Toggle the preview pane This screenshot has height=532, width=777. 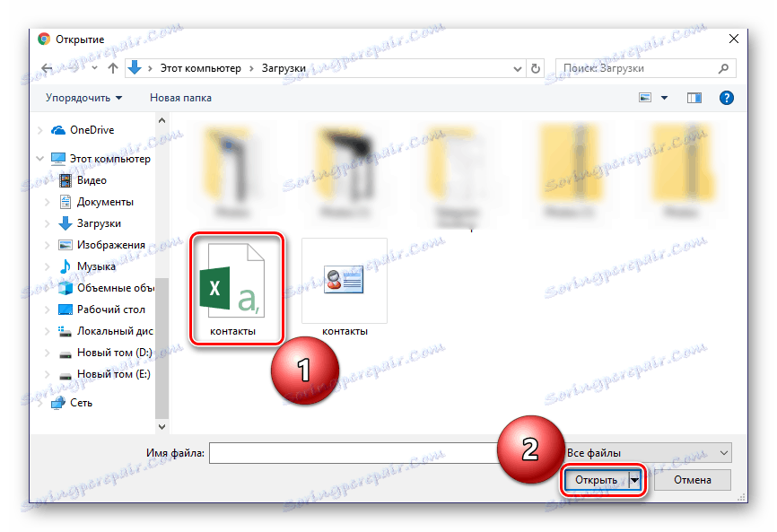pos(694,98)
